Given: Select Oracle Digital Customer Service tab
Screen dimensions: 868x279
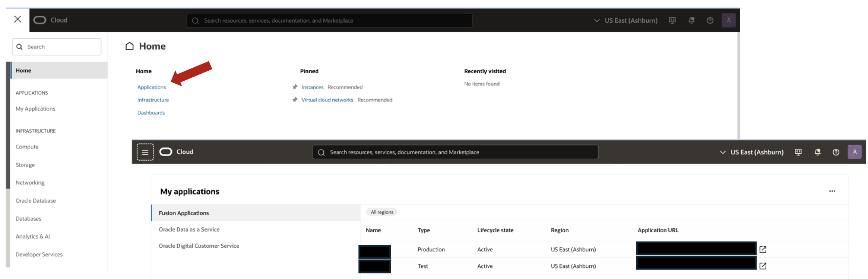Looking at the screenshot, I should point(199,246).
